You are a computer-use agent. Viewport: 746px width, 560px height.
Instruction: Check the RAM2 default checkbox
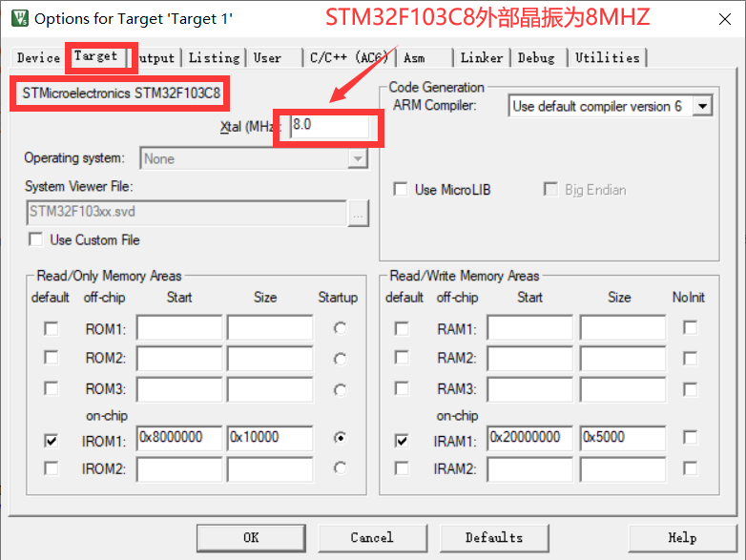point(402,358)
